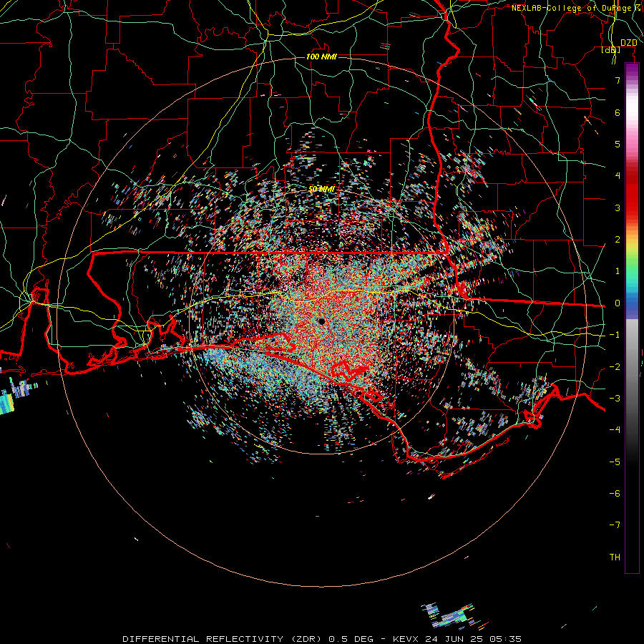
Task: Click the -7 dB legend value
Action: (x=615, y=525)
